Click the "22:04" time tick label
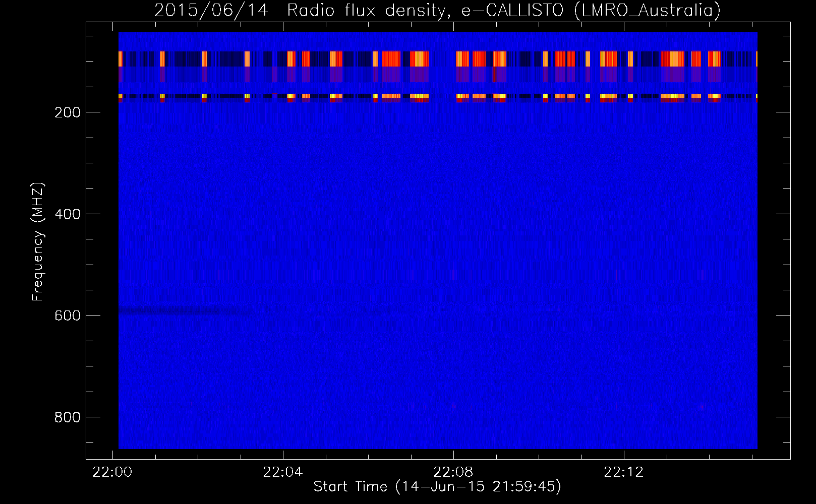Viewport: 816px width, 504px height. [x=283, y=472]
